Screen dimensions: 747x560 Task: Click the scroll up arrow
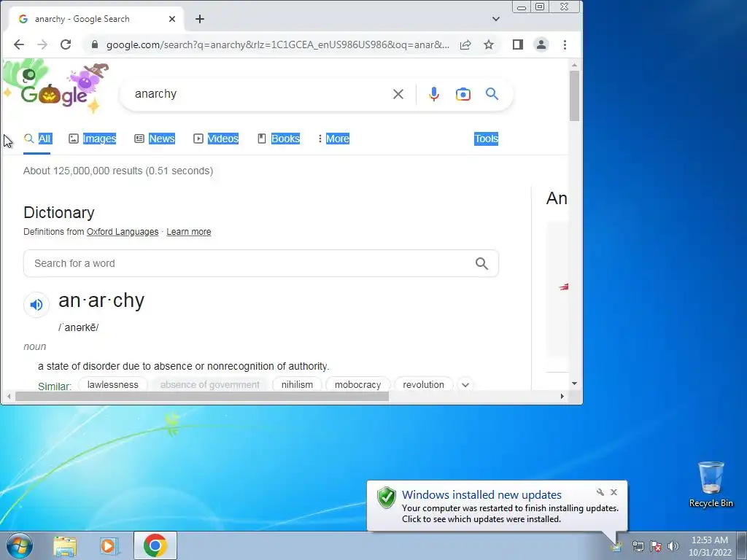click(x=575, y=65)
